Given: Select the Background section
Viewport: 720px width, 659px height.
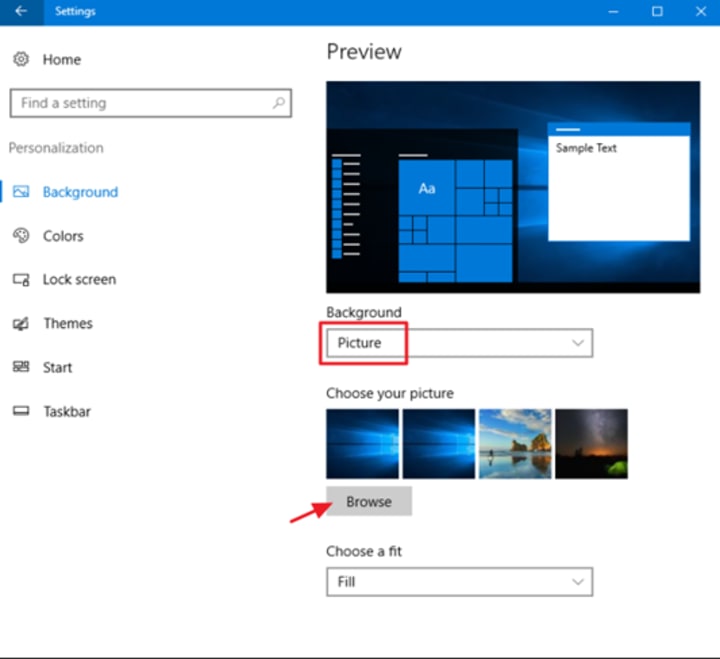Looking at the screenshot, I should pos(80,192).
